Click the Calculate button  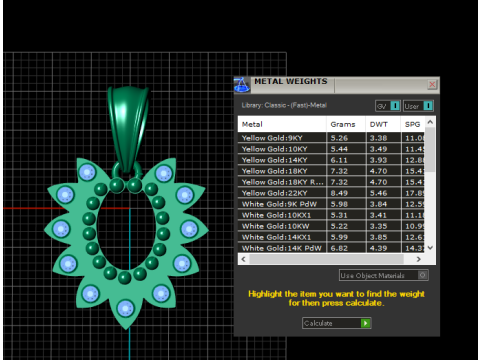tap(337, 323)
